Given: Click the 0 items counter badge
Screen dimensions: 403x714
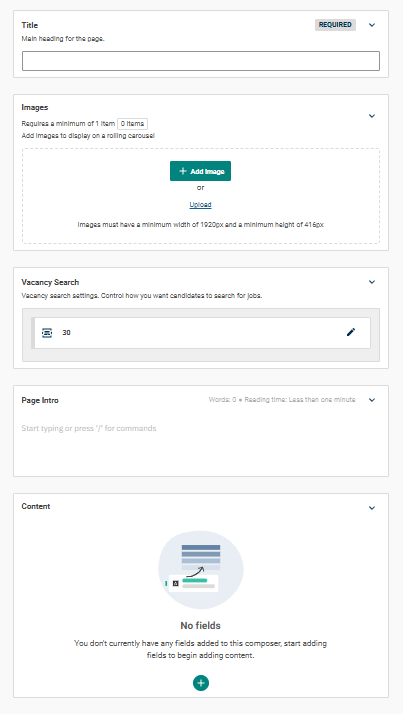Looking at the screenshot, I should pos(132,124).
